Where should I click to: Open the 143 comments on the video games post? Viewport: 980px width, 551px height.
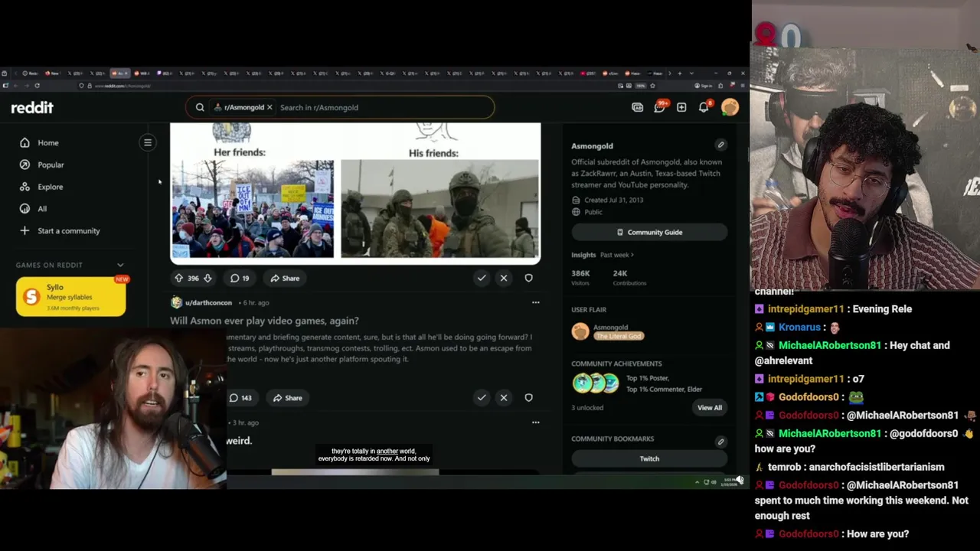[241, 398]
